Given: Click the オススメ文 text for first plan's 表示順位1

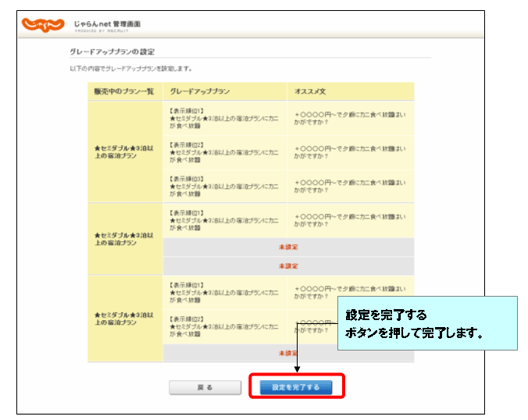Looking at the screenshot, I should pos(349,117).
